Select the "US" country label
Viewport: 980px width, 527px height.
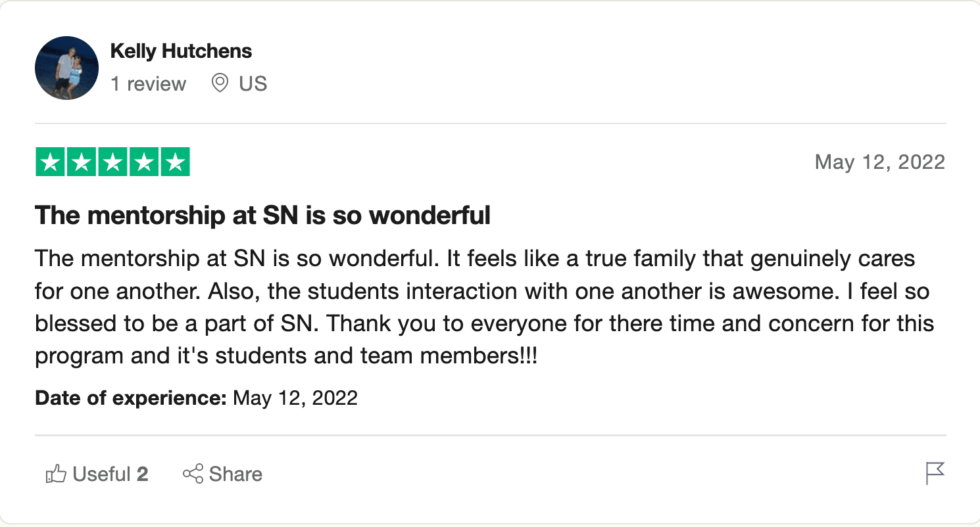click(x=253, y=84)
